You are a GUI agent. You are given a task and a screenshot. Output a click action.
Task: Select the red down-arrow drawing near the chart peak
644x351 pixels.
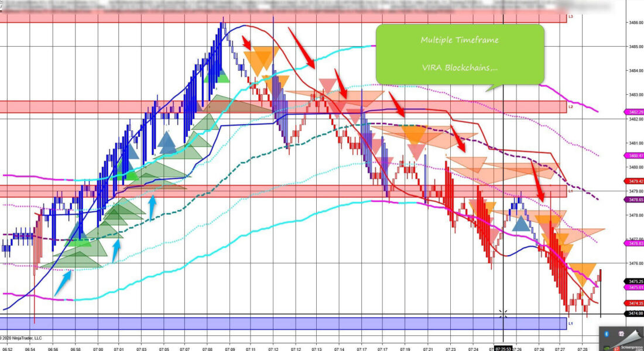click(246, 42)
